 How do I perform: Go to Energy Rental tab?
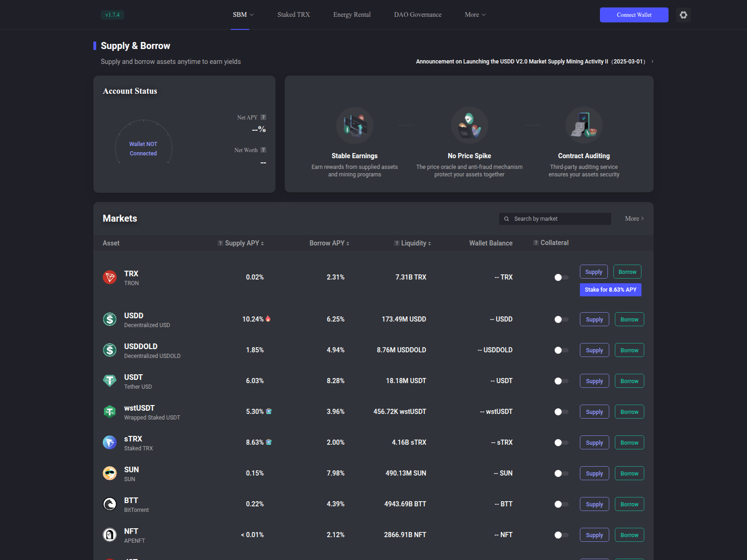pos(352,15)
